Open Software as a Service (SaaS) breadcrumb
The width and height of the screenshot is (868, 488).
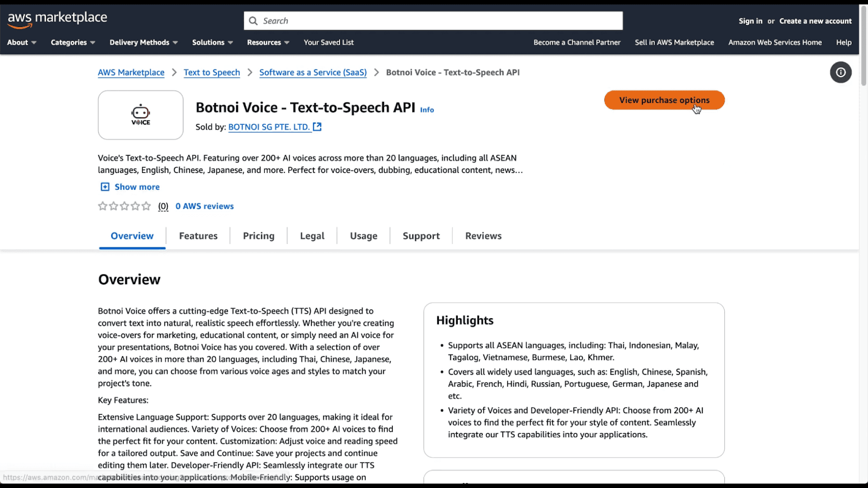coord(313,73)
